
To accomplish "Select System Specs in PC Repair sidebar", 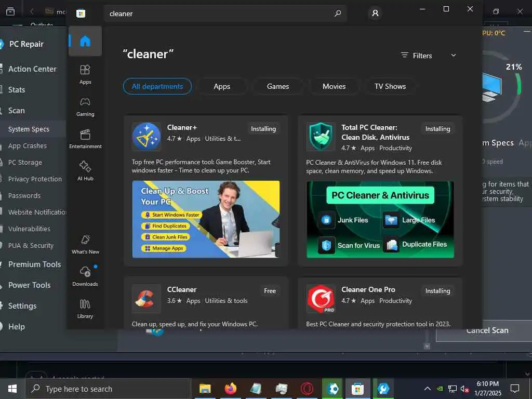I will tap(29, 129).
